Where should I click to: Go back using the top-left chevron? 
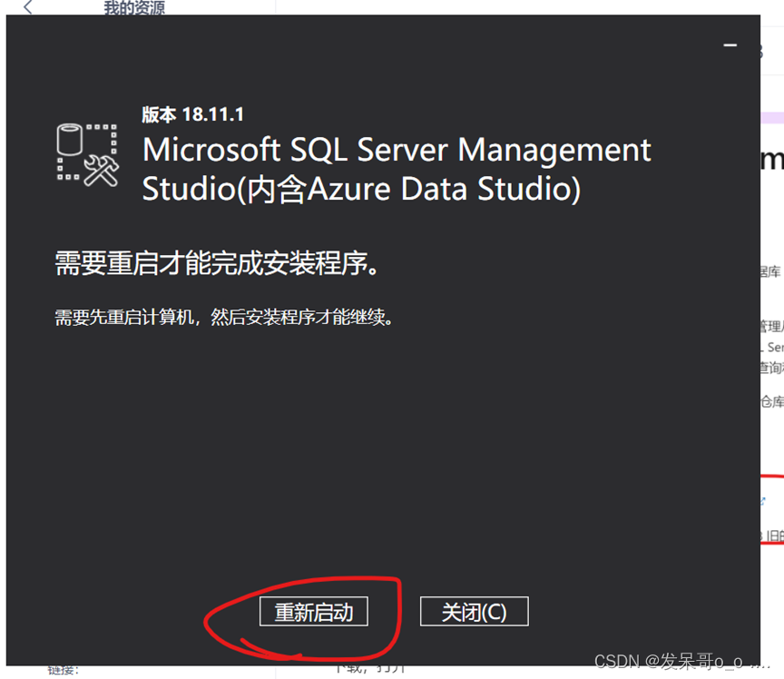28,8
